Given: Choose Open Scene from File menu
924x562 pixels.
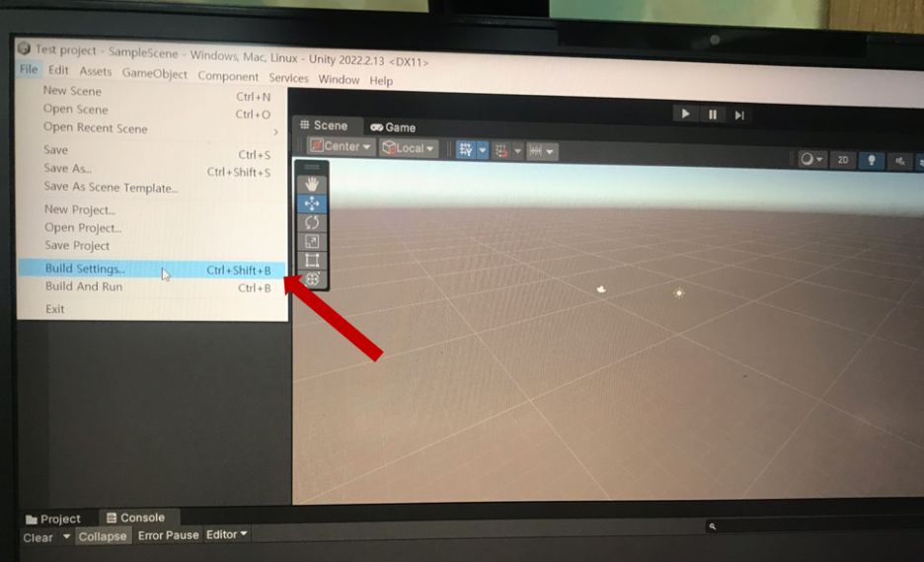Looking at the screenshot, I should [x=152, y=111].
